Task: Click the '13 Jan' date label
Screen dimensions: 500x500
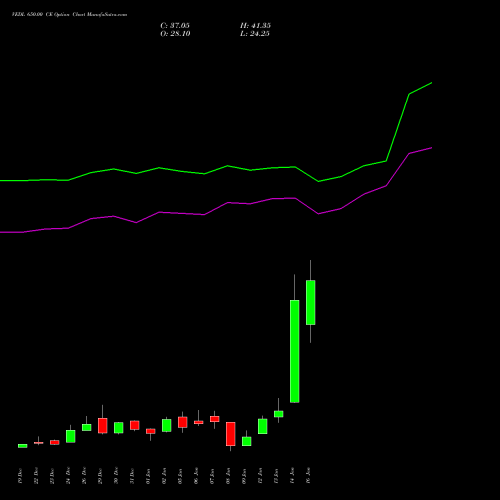Action: pyautogui.click(x=276, y=476)
